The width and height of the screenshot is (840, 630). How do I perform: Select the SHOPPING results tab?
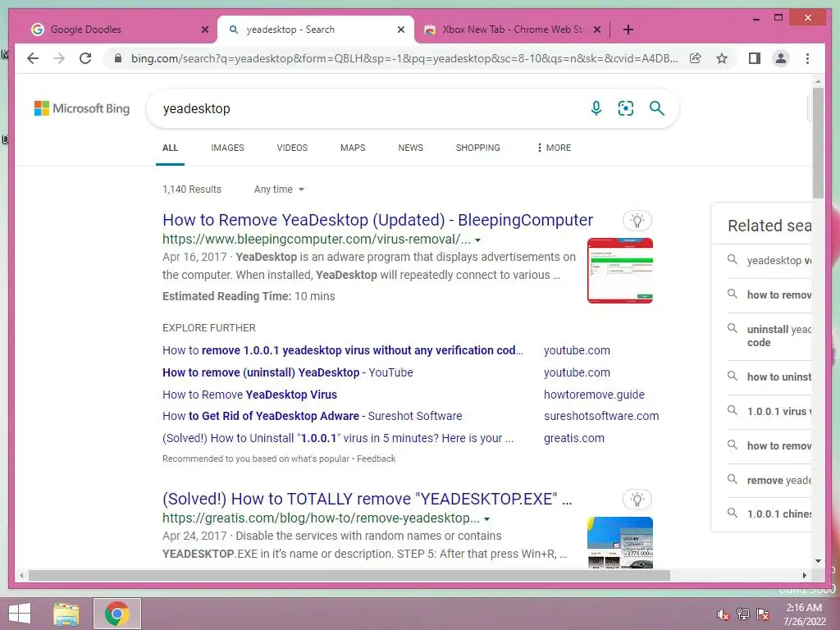(x=478, y=148)
